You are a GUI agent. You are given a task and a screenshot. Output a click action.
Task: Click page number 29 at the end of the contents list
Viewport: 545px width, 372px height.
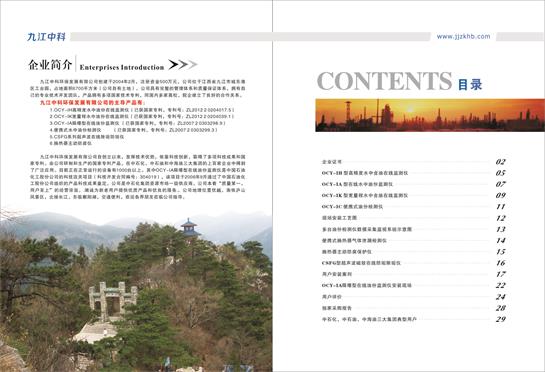click(501, 319)
